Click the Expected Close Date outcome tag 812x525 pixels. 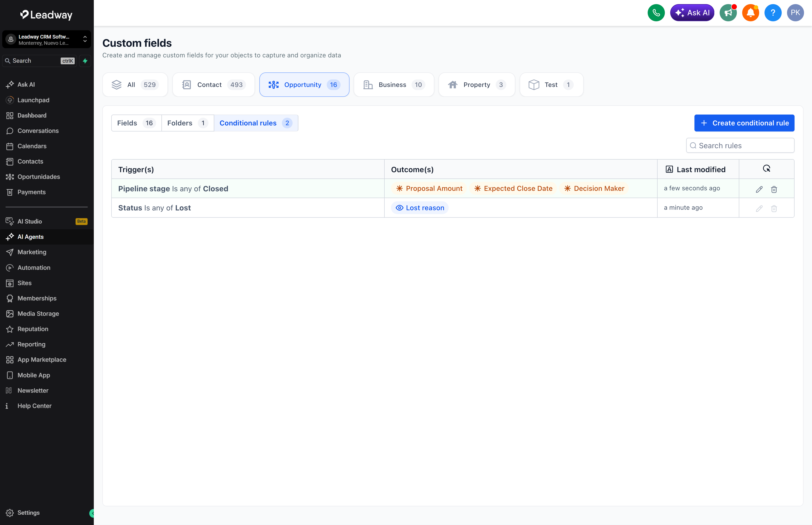[513, 189]
